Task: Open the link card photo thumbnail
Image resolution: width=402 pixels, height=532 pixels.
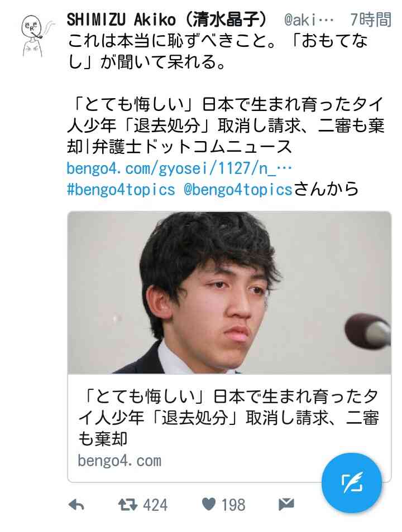Action: (229, 292)
